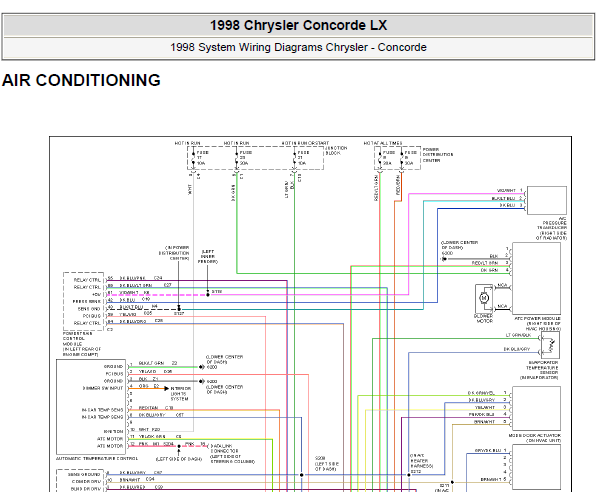Select the '1998 Chrysler Concorde LX' title
The width and height of the screenshot is (599, 492).
pos(298,25)
